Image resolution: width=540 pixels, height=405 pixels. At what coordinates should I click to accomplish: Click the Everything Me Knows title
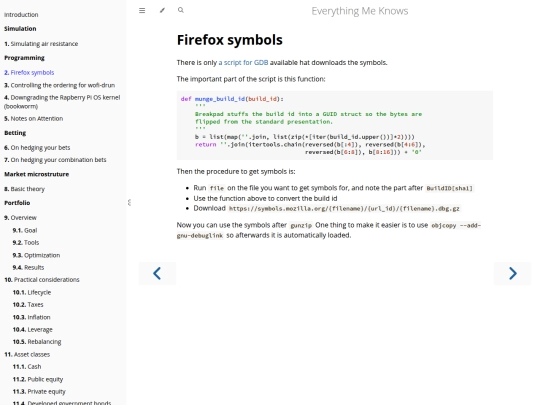click(x=360, y=11)
